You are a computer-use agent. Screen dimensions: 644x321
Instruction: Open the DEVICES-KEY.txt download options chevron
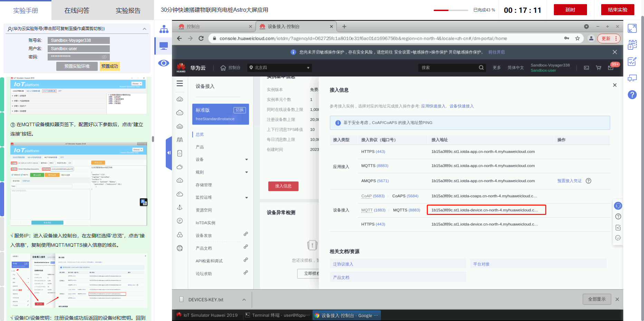click(x=244, y=300)
